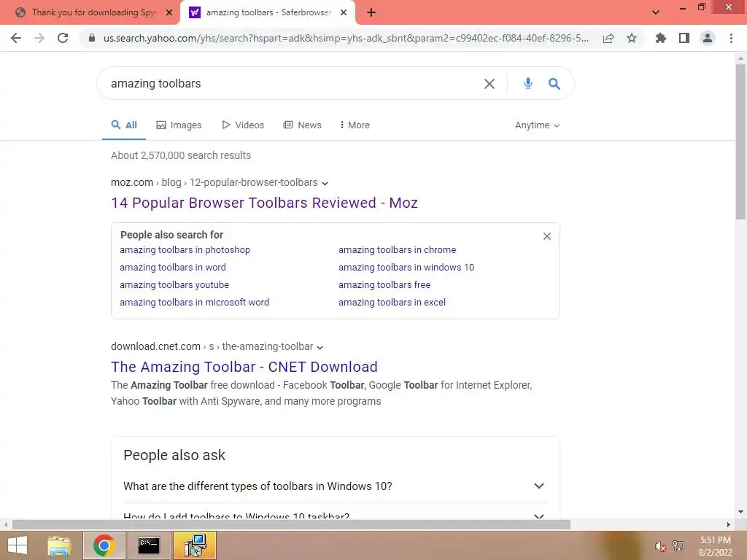The height and width of the screenshot is (560, 747).
Task: Open the Extensions puzzle icon
Action: pyautogui.click(x=661, y=38)
